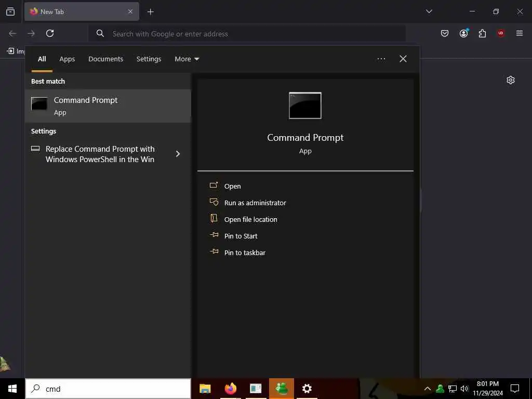This screenshot has width=532, height=399.
Task: Open the new tab personalize gear icon
Action: (x=511, y=80)
